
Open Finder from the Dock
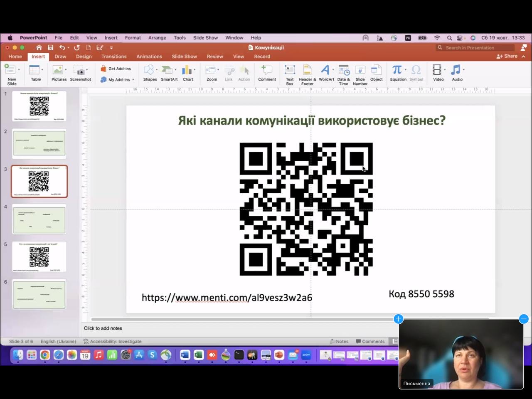[18, 355]
